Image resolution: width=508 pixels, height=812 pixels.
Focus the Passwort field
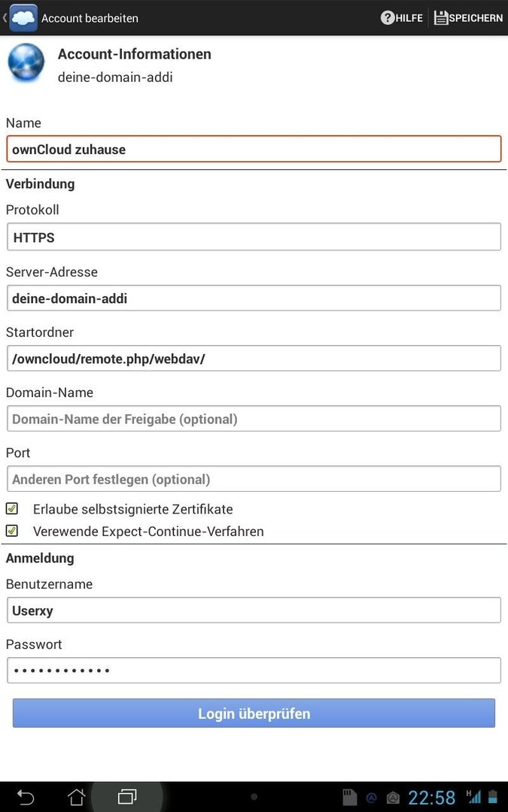tap(254, 671)
